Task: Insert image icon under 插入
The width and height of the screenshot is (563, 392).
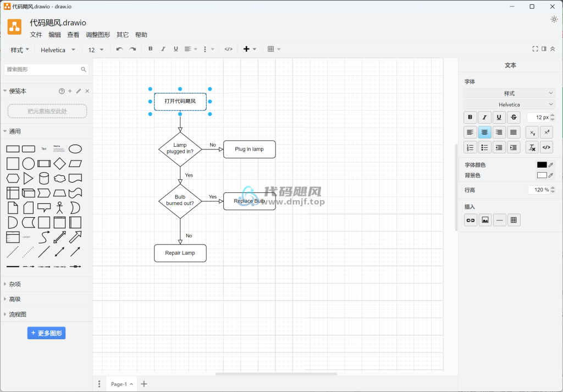Action: [x=485, y=220]
